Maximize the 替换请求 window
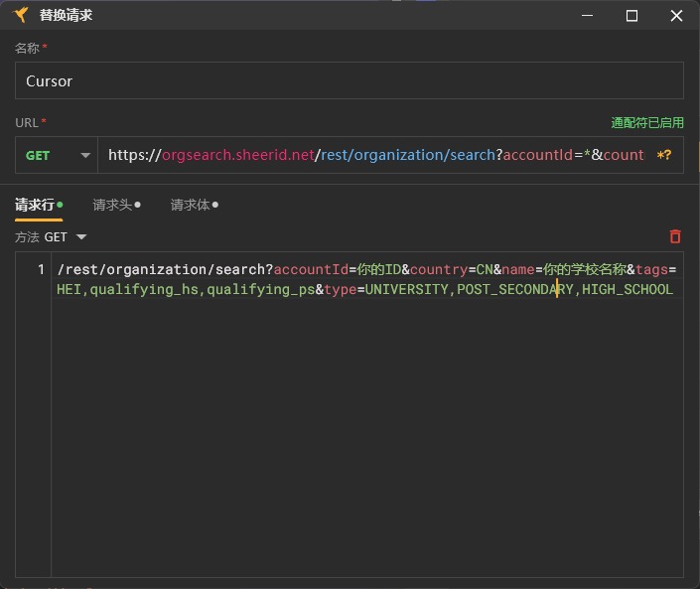The height and width of the screenshot is (589, 700). (x=631, y=16)
